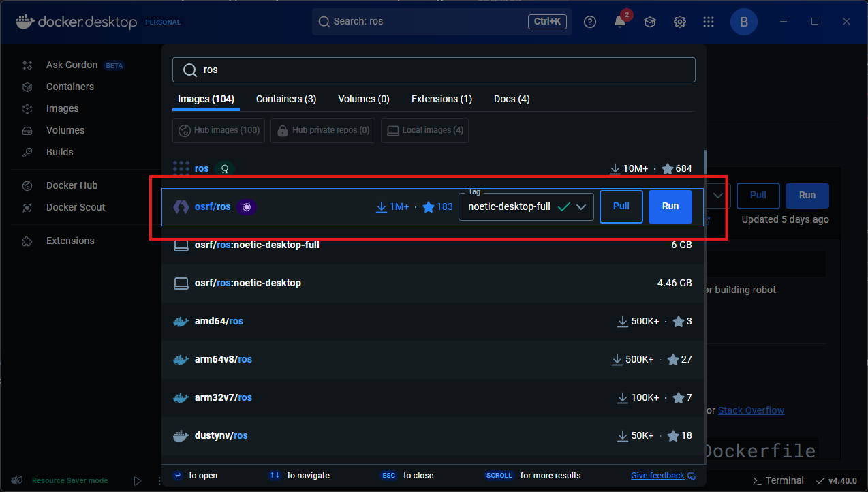Click the BETA badge beside Ask Gordon
Screen dimensions: 868x492
click(114, 66)
